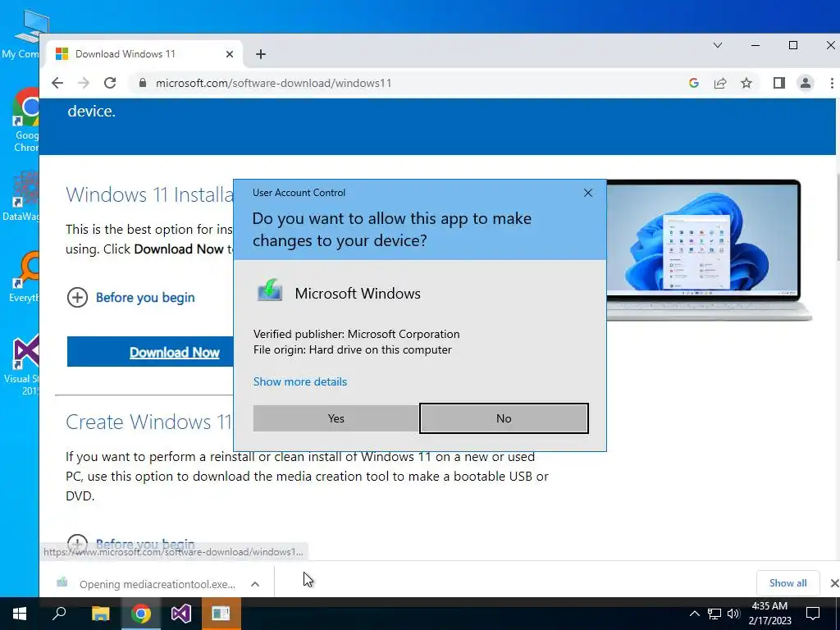The image size is (840, 630).
Task: Click Visual Studio desktop shortcut
Action: click(x=22, y=365)
